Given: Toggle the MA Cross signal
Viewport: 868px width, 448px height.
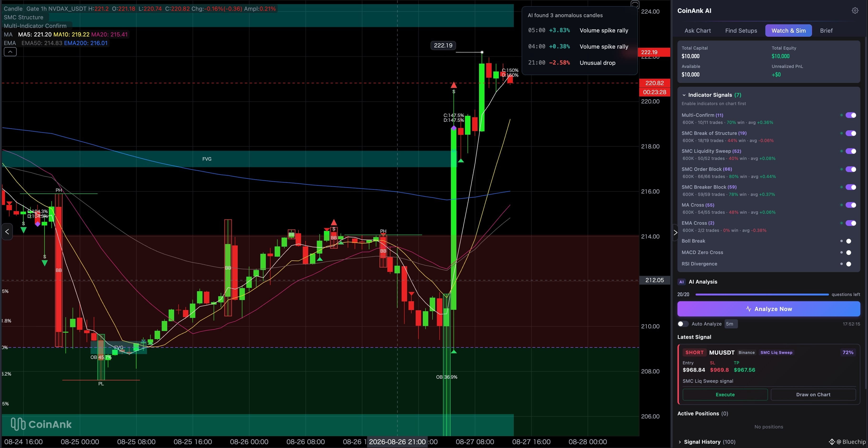Looking at the screenshot, I should pyautogui.click(x=851, y=205).
